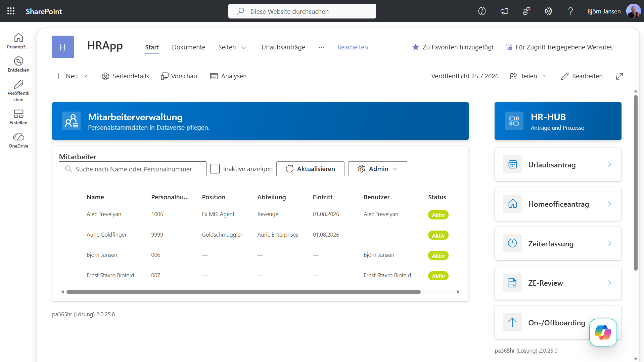Select the Alec Trevelyan name cell
The image size is (644, 362).
click(104, 214)
